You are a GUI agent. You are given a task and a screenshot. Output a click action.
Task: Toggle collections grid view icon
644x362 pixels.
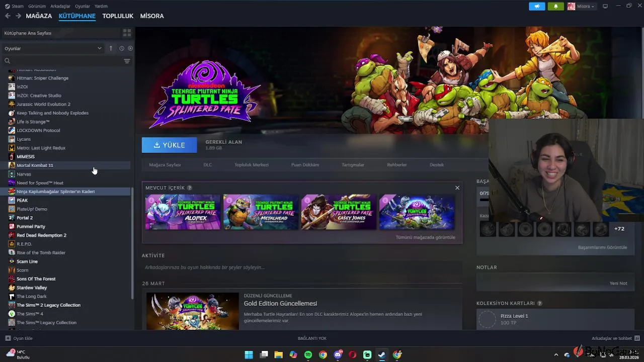(127, 33)
